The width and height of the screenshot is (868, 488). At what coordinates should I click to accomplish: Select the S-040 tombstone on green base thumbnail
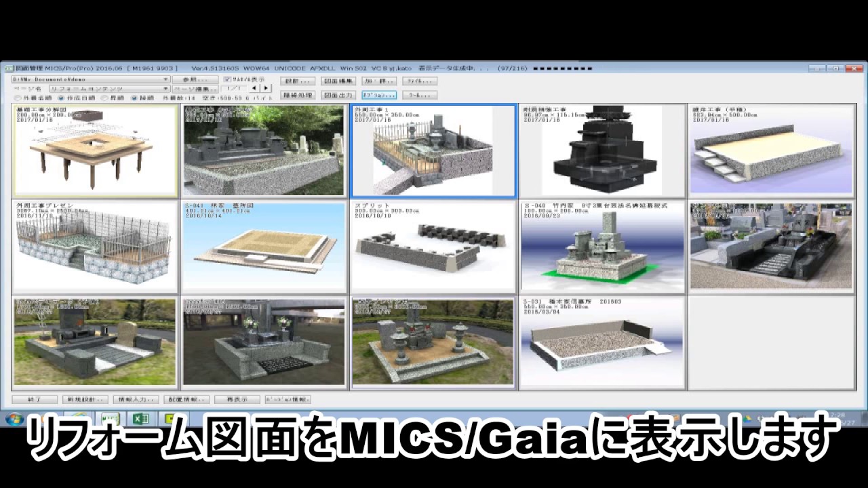click(x=603, y=247)
